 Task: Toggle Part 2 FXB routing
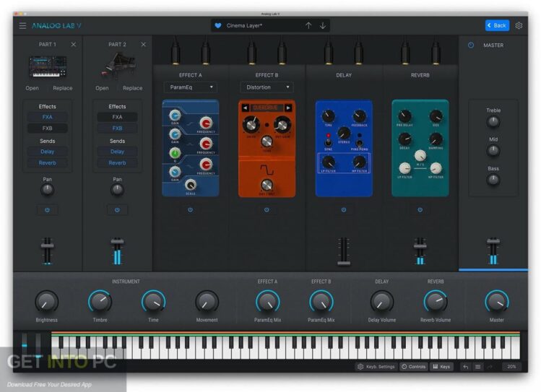tap(117, 129)
